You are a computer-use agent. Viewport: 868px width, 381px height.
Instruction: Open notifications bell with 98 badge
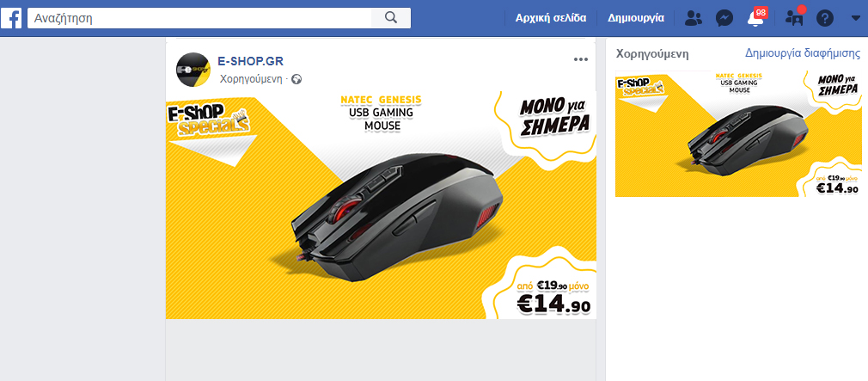click(755, 18)
